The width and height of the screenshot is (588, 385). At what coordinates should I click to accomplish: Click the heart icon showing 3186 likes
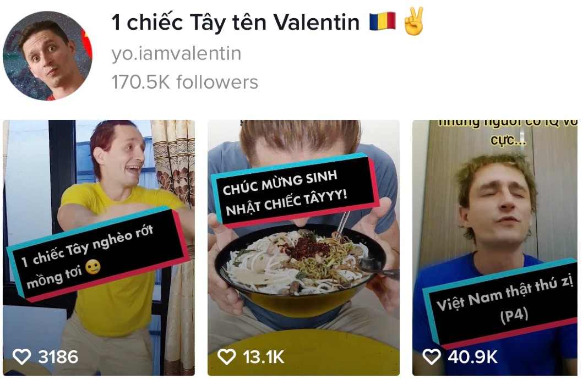(x=22, y=356)
